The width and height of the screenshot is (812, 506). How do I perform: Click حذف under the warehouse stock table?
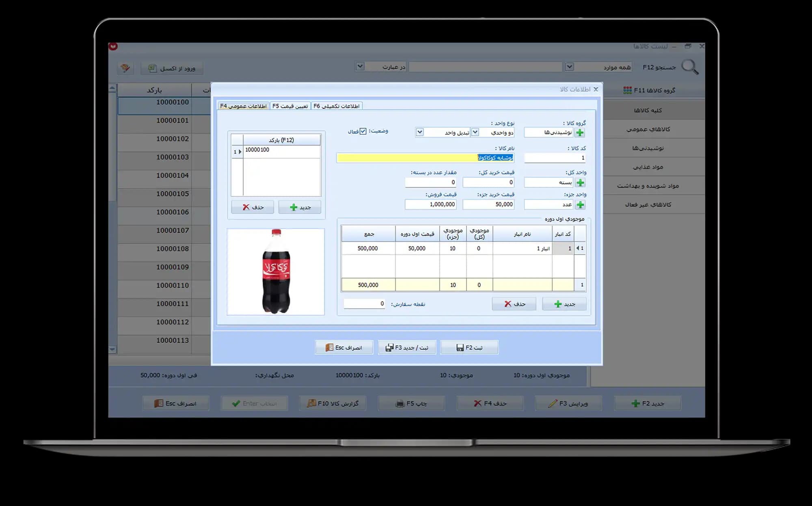(x=514, y=304)
